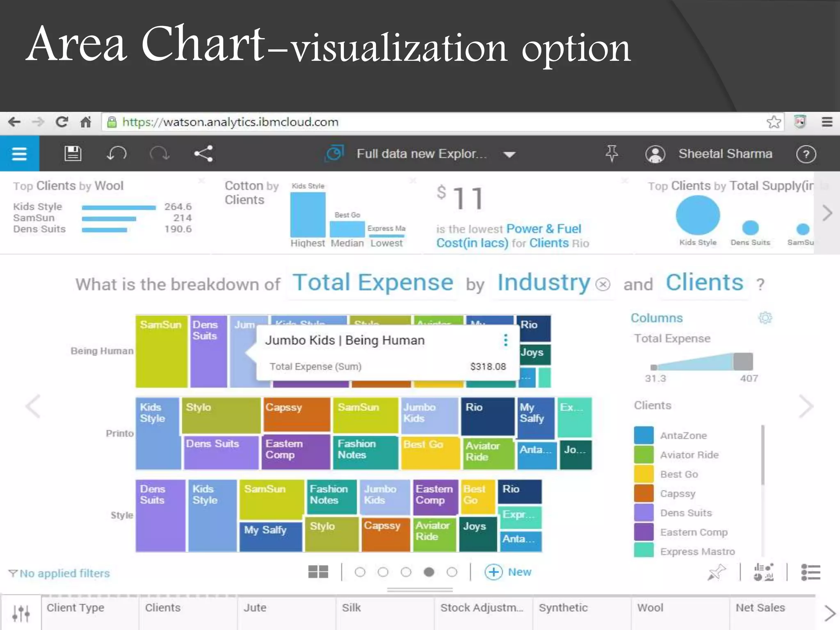840x630 pixels.
Task: Expand the exploration title dropdown arrow
Action: 509,155
